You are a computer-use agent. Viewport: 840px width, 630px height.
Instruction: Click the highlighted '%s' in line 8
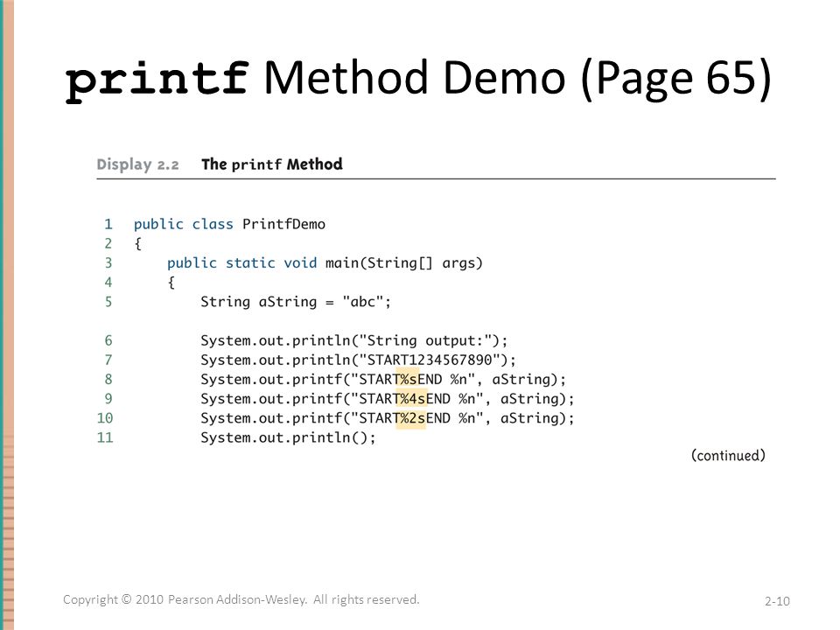407,379
